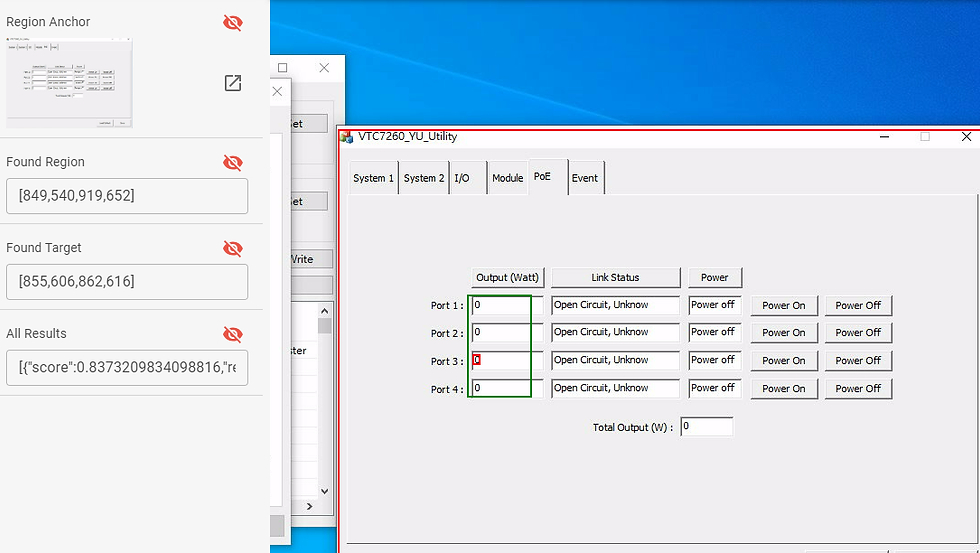Image resolution: width=980 pixels, height=553 pixels.
Task: Toggle visibility of Region Anchor
Action: (232, 22)
